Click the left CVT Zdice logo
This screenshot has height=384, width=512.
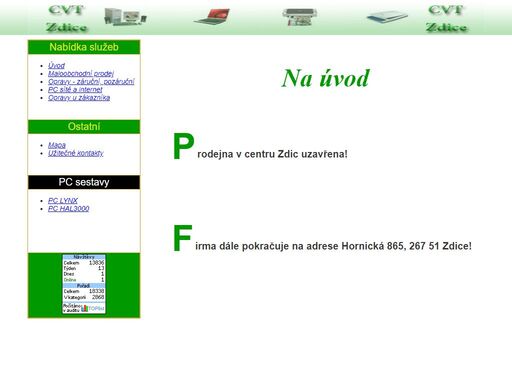coord(67,18)
